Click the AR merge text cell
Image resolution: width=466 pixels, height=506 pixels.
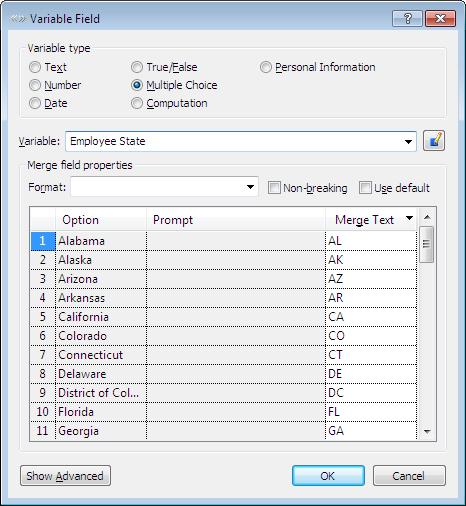click(371, 298)
